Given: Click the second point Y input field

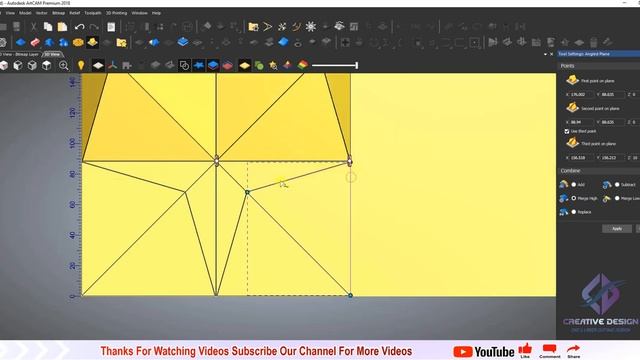Looking at the screenshot, I should [613, 122].
